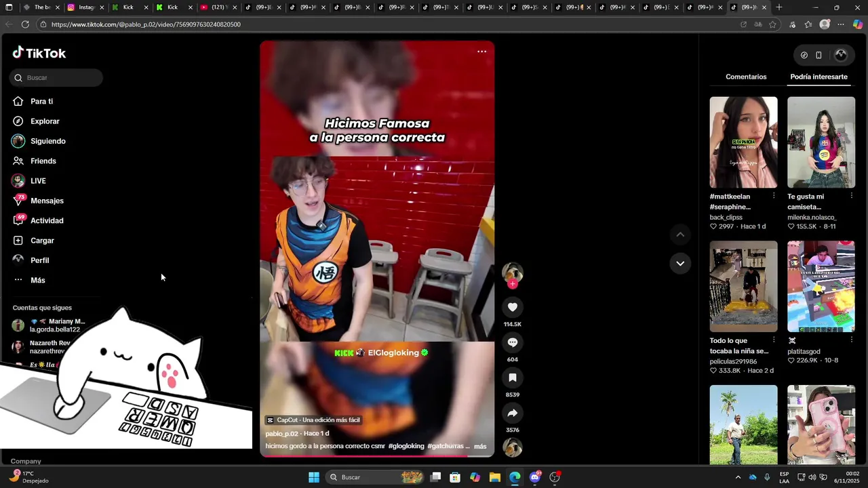Reload the page in browser toolbar
The width and height of the screenshot is (868, 488).
[25, 24]
